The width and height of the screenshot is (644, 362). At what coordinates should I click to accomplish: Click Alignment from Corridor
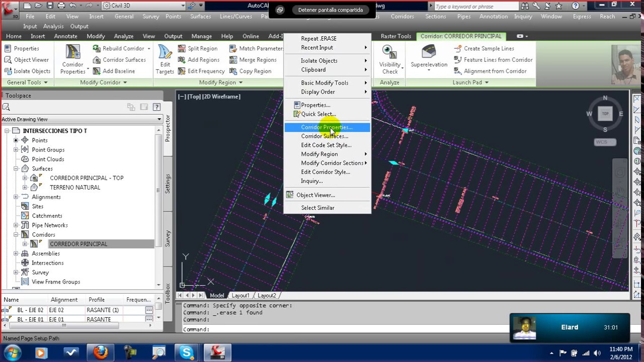tap(490, 71)
